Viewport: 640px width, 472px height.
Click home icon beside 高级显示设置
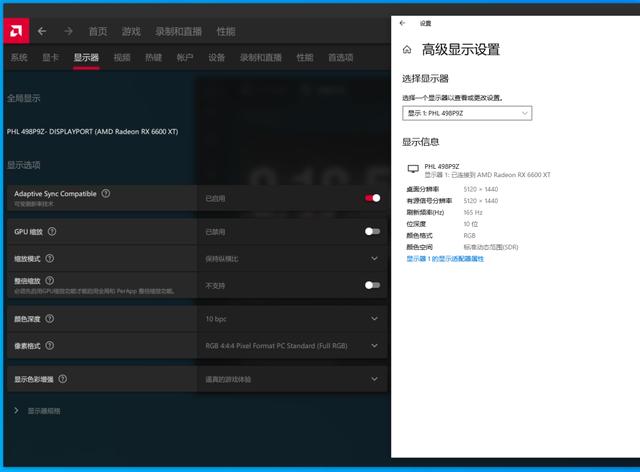tap(407, 50)
